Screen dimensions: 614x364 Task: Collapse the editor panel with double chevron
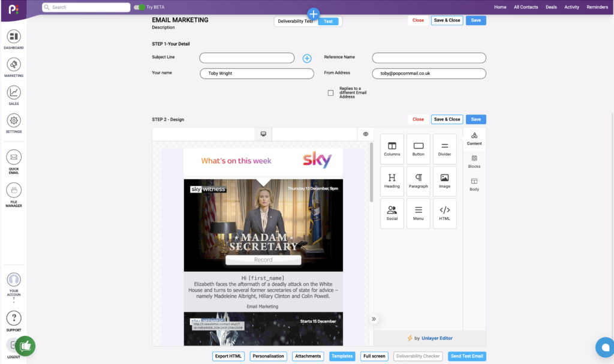[374, 319]
